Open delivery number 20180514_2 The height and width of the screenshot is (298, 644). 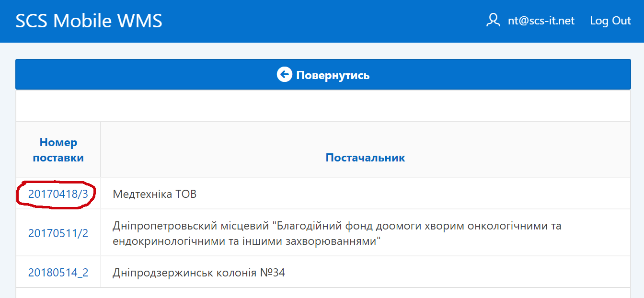point(58,273)
